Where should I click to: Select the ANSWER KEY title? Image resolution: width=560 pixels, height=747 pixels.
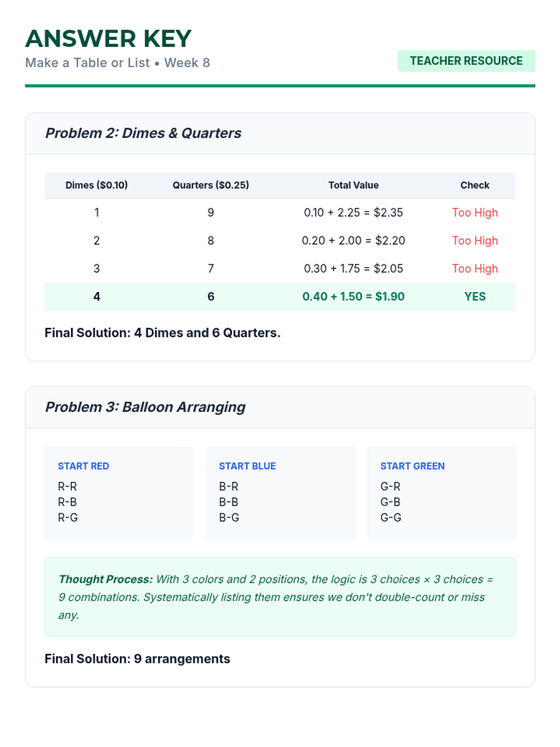coord(108,39)
